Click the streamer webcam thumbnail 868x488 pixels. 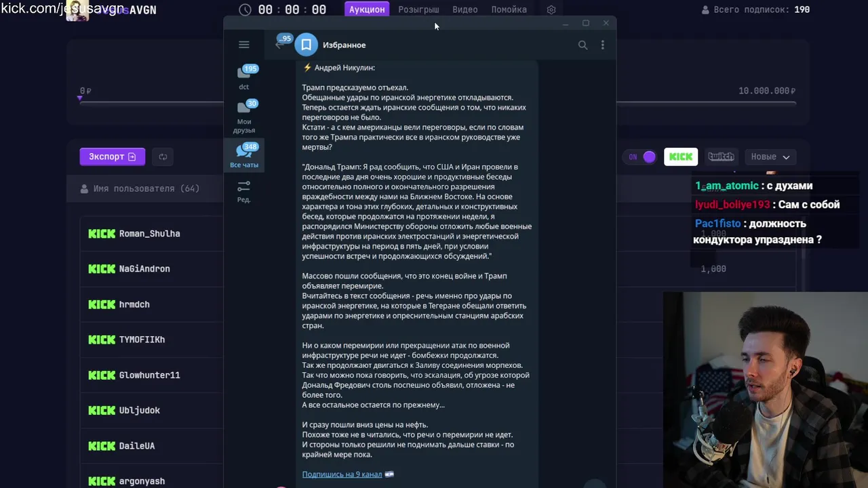tap(766, 390)
